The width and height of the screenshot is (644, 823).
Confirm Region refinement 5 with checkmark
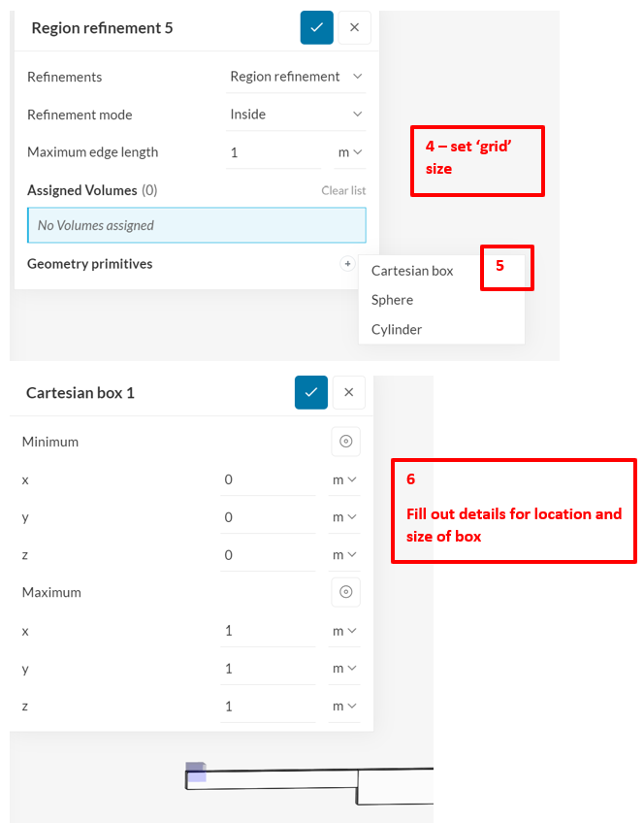click(316, 27)
